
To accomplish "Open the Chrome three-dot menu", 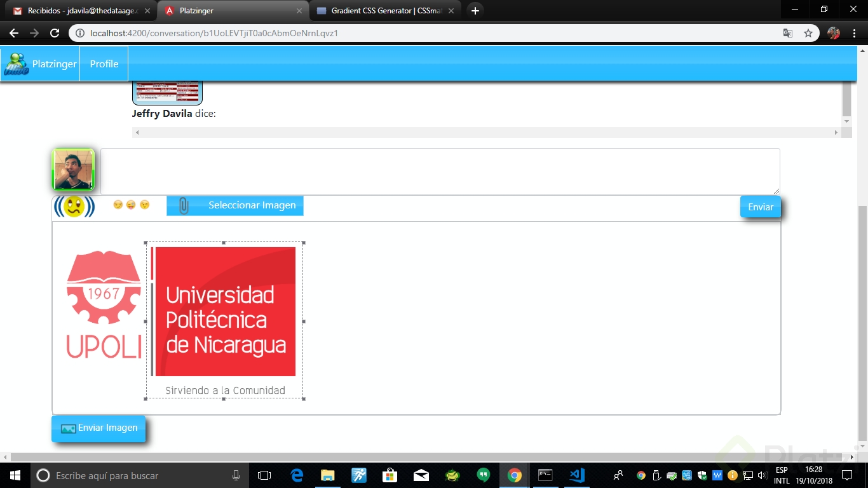I will point(855,33).
